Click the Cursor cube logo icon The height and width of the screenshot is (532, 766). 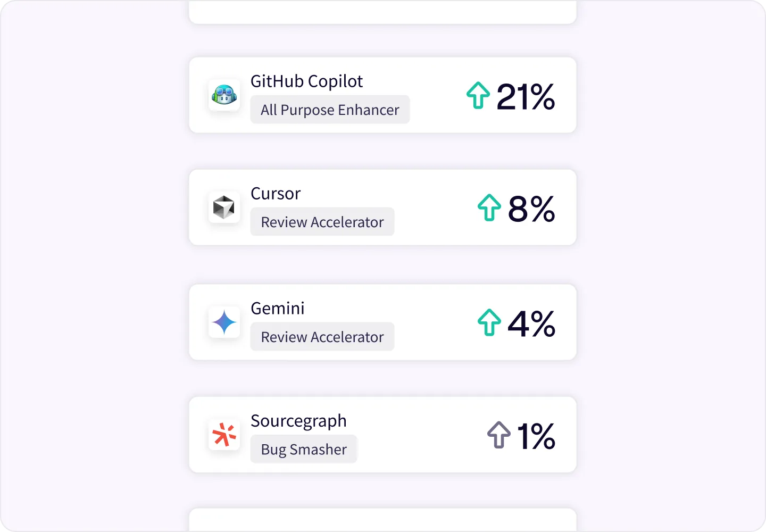click(224, 207)
